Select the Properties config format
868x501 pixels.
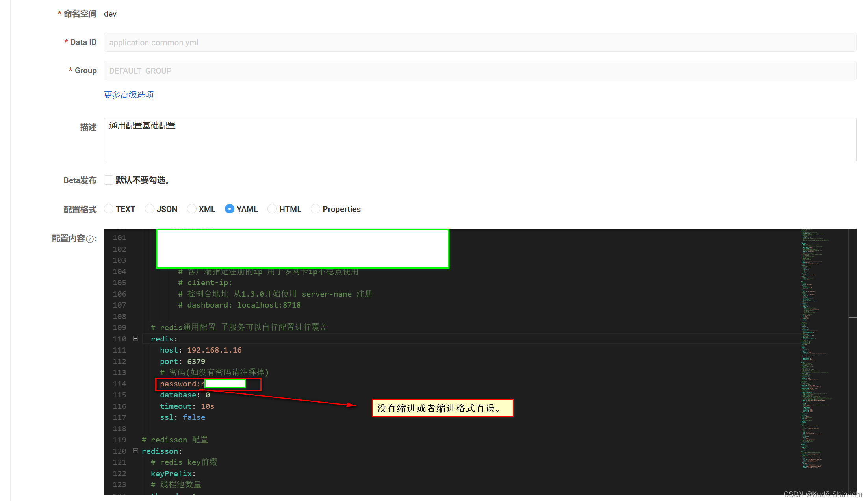pos(315,209)
